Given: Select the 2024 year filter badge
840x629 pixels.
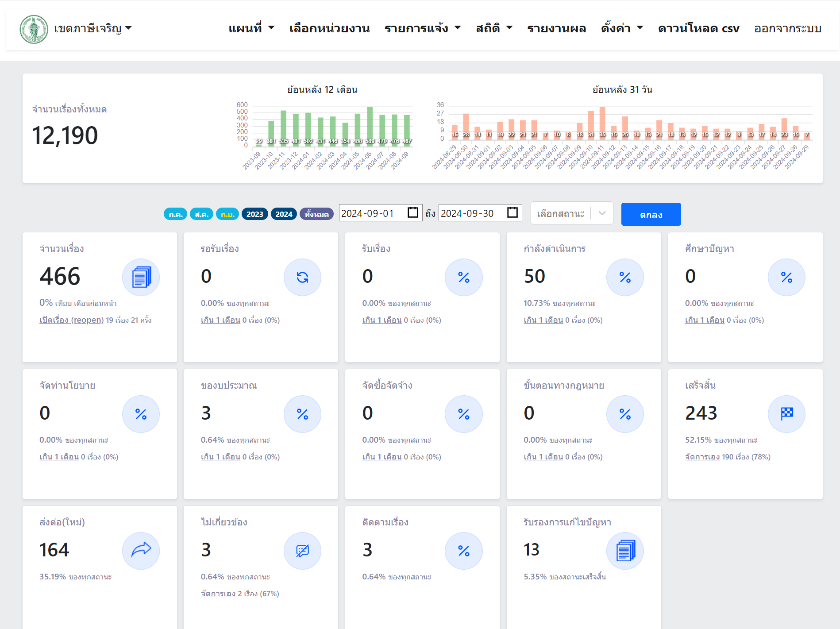Looking at the screenshot, I should click(x=284, y=214).
